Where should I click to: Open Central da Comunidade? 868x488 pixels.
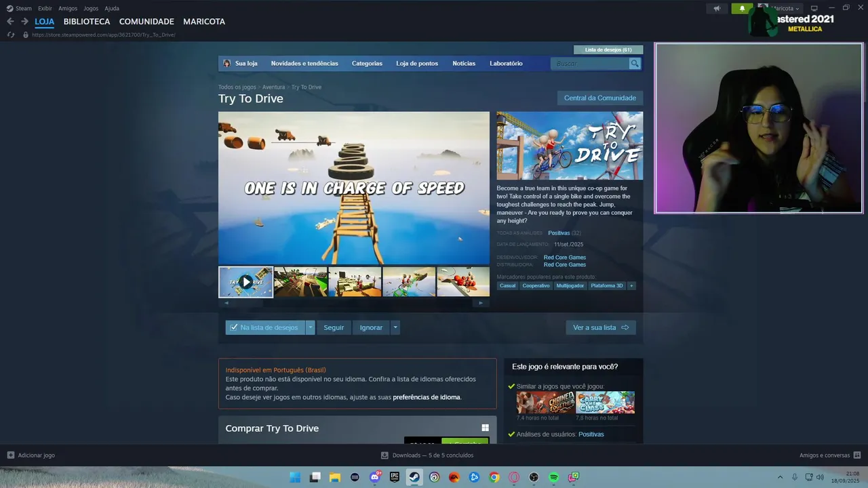(x=600, y=98)
